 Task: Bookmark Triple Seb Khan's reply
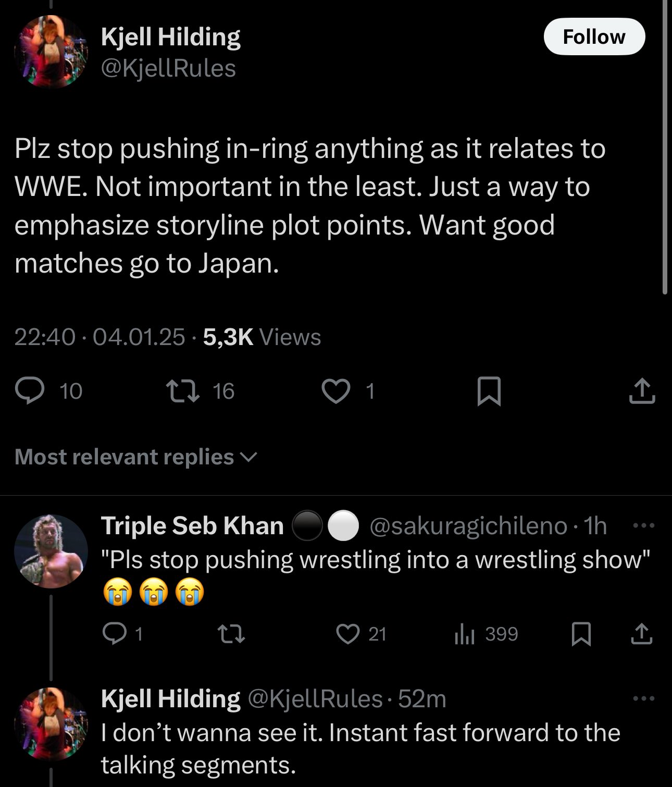(581, 634)
